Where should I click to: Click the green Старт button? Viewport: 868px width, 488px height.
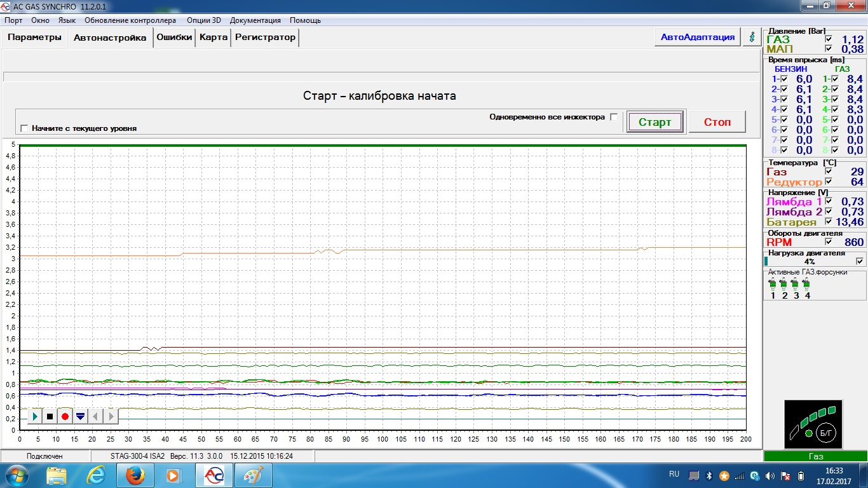pos(654,122)
